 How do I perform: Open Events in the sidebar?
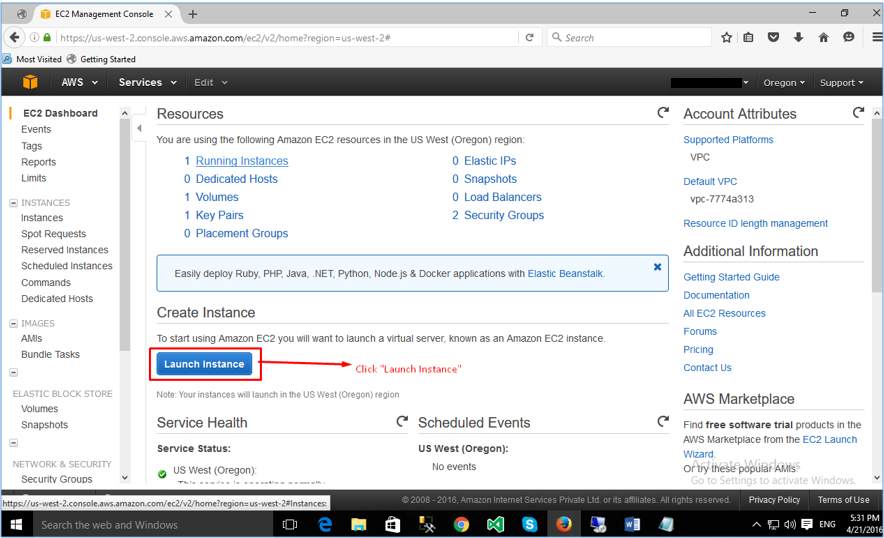36,129
